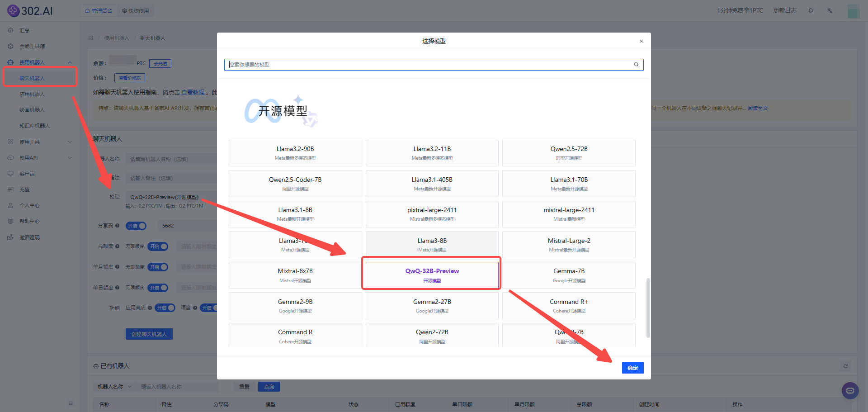Click 更新日志 in header
Screen dimensions: 868x412
pyautogui.click(x=785, y=10)
